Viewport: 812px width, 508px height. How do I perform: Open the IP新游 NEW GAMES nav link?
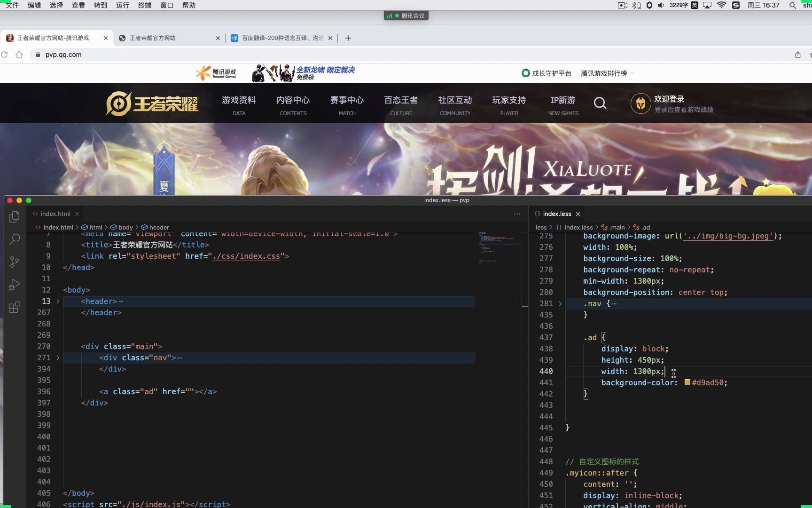(x=563, y=106)
